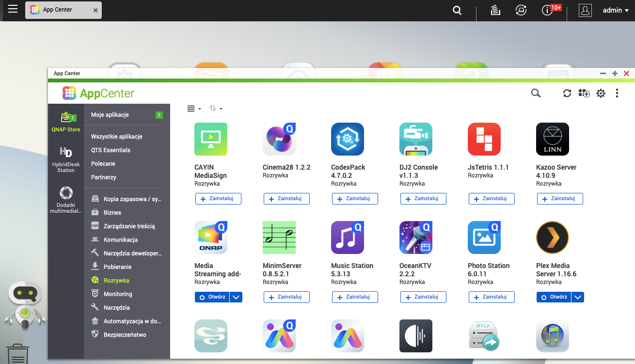
Task: Install Music Station 5.3.13
Action: [355, 297]
